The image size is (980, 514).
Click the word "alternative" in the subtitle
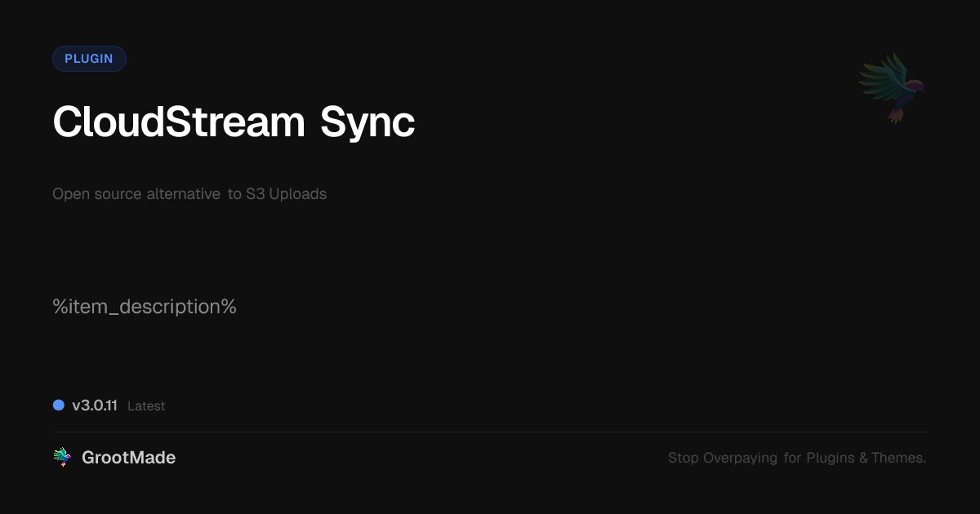(183, 194)
